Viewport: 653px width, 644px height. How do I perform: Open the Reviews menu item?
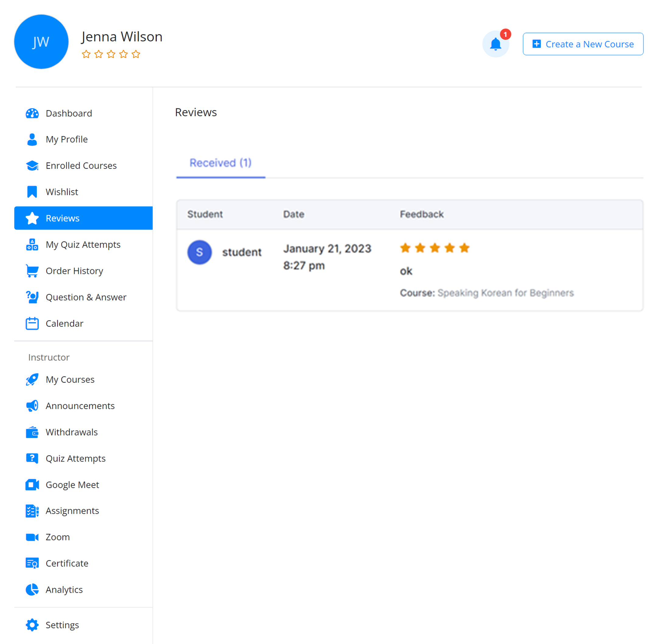(x=62, y=218)
